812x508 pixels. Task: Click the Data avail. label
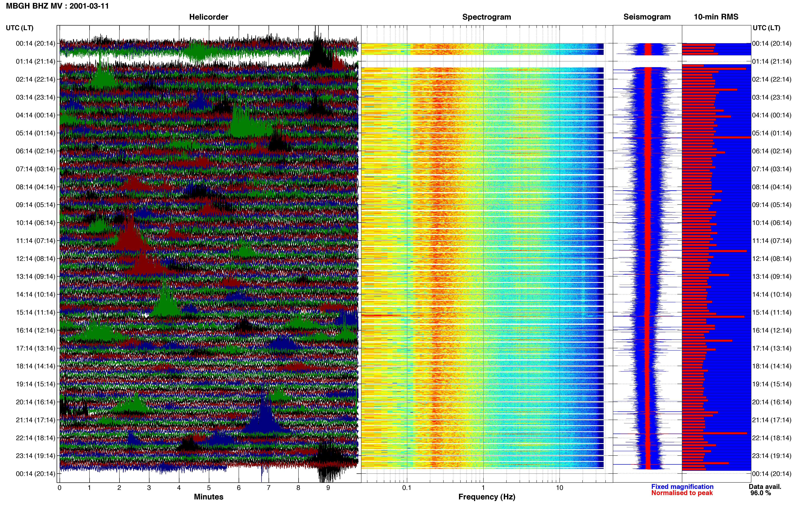765,486
